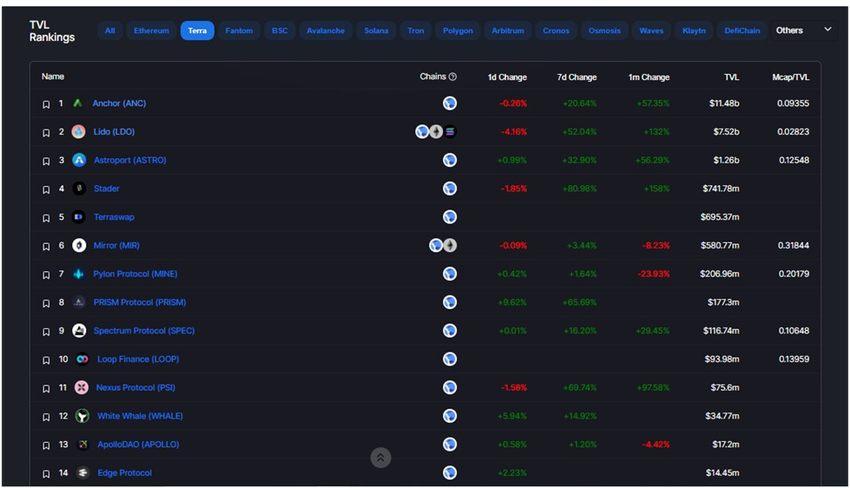Click the scroll-to-top double chevron button
850x489 pixels.
coord(381,458)
